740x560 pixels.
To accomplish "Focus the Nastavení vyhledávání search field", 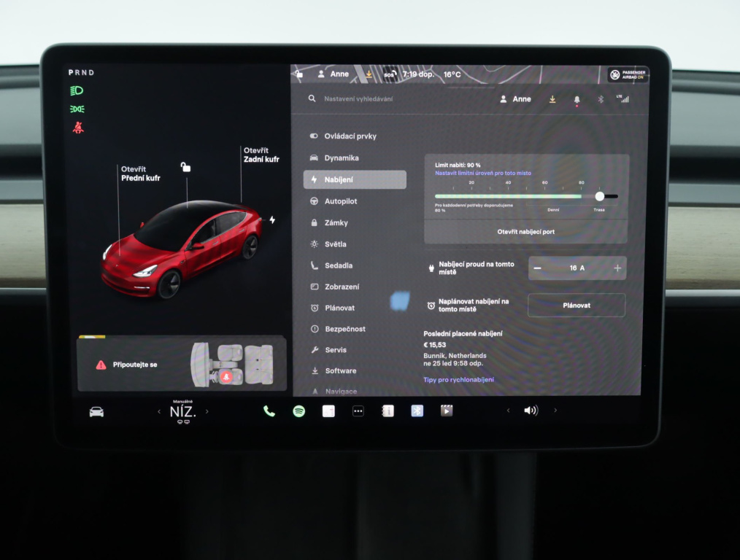I will click(358, 98).
